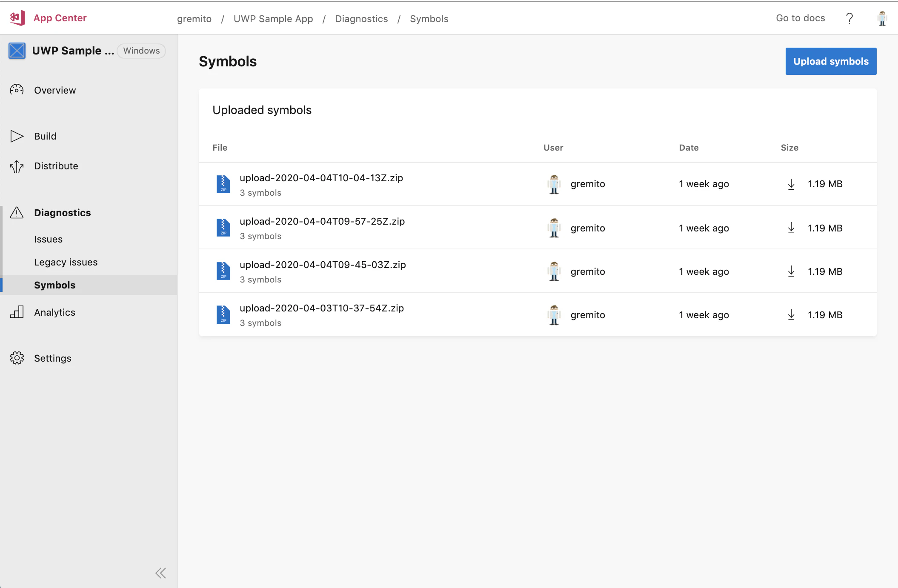
Task: Click the Uploaded symbols heading
Action: (x=262, y=110)
